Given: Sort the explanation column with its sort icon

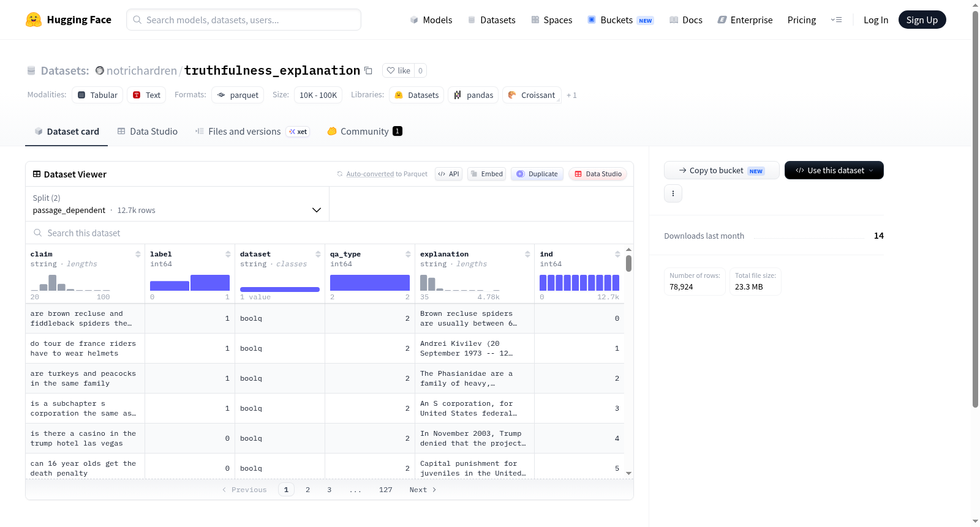Looking at the screenshot, I should point(527,254).
